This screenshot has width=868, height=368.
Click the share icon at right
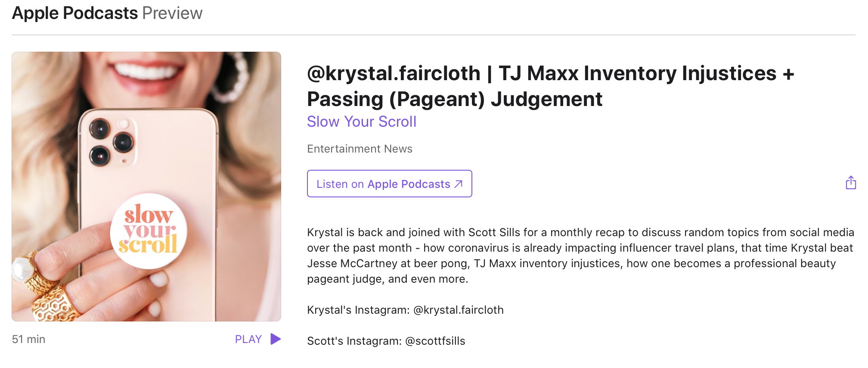click(x=851, y=183)
